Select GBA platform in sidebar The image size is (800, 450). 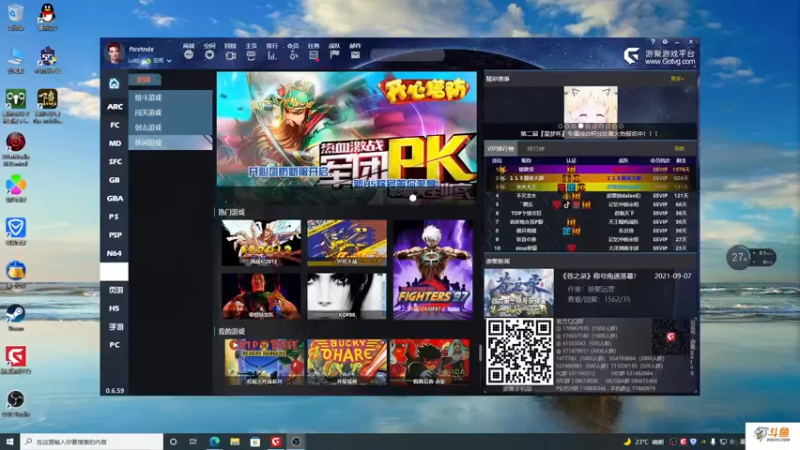pos(115,198)
